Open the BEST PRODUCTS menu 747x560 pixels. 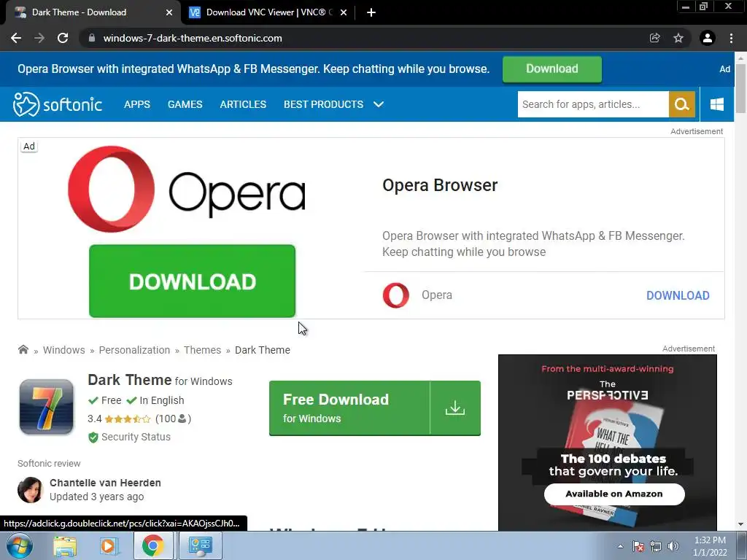[x=323, y=104]
